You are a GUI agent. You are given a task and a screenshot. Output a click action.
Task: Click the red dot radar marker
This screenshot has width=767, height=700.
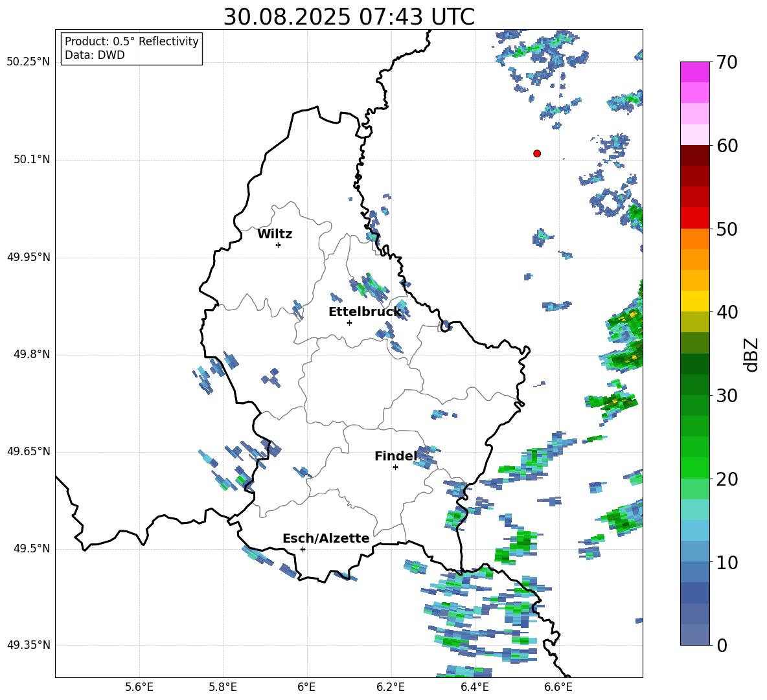click(537, 153)
